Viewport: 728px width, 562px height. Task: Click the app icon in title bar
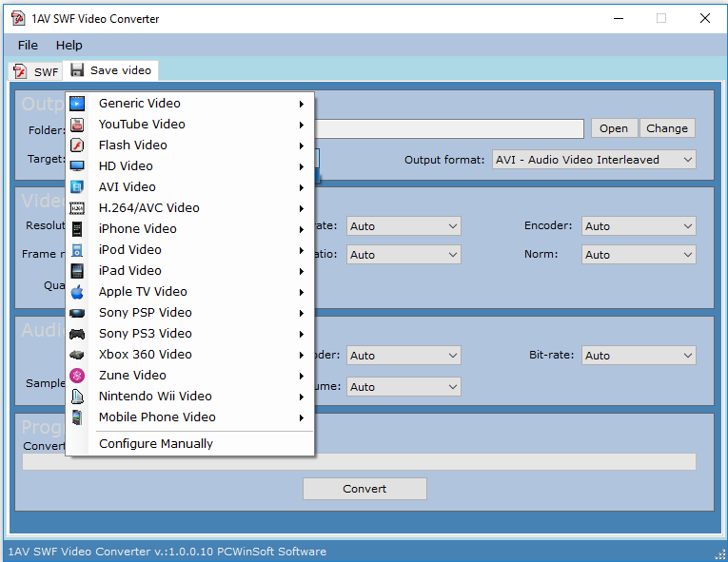(18, 19)
